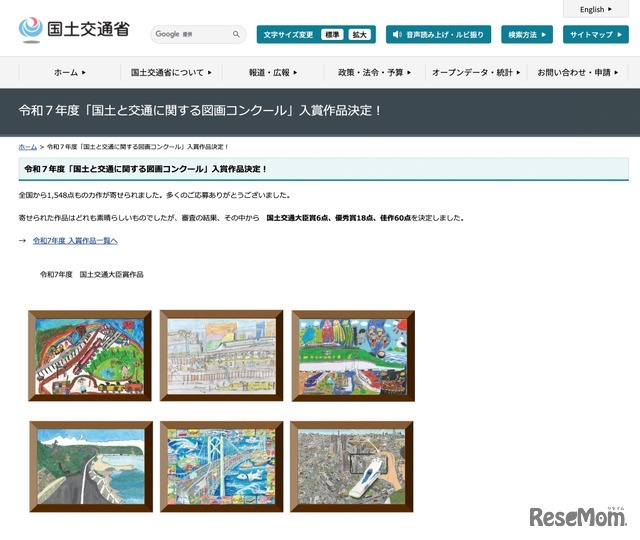View the pale train station artwork thumbnail
This screenshot has width=640, height=540.
coord(221,356)
